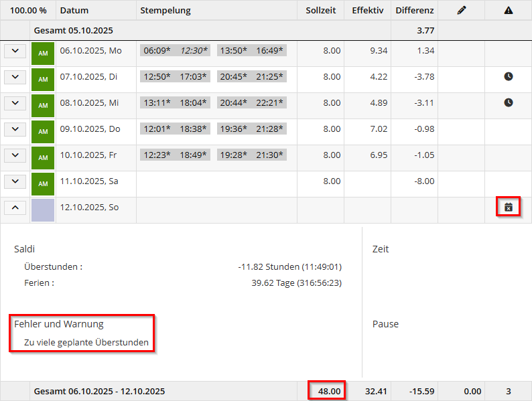Click the pencil edit column icon
Screen dimensions: 532x401
tap(460, 10)
